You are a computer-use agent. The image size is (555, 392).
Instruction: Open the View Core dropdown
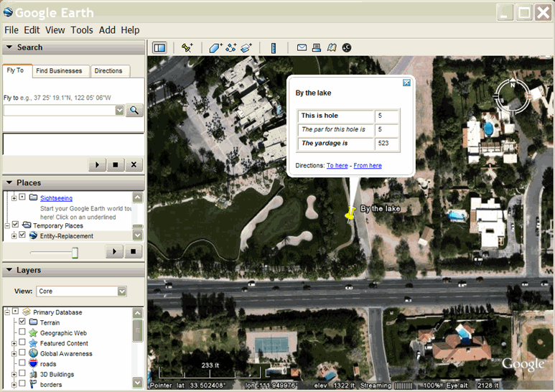click(x=121, y=291)
